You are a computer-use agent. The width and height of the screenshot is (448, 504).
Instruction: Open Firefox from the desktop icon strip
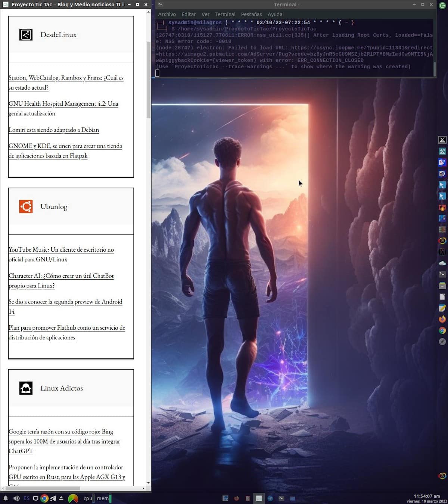tap(442, 319)
